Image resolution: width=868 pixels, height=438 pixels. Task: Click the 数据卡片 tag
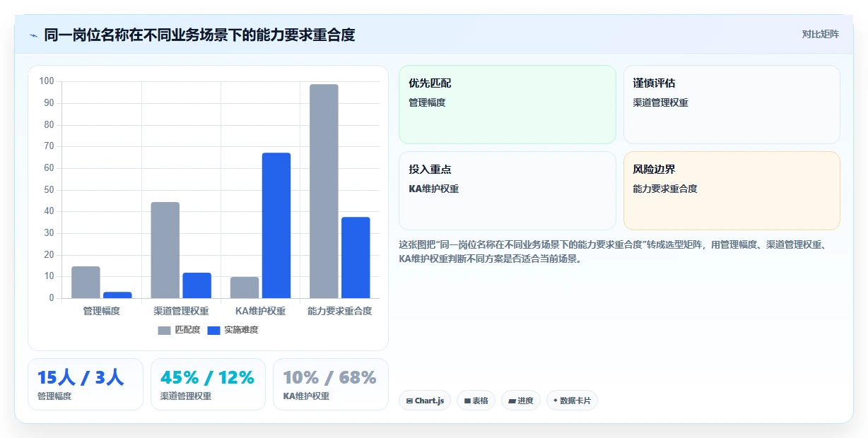(x=572, y=401)
